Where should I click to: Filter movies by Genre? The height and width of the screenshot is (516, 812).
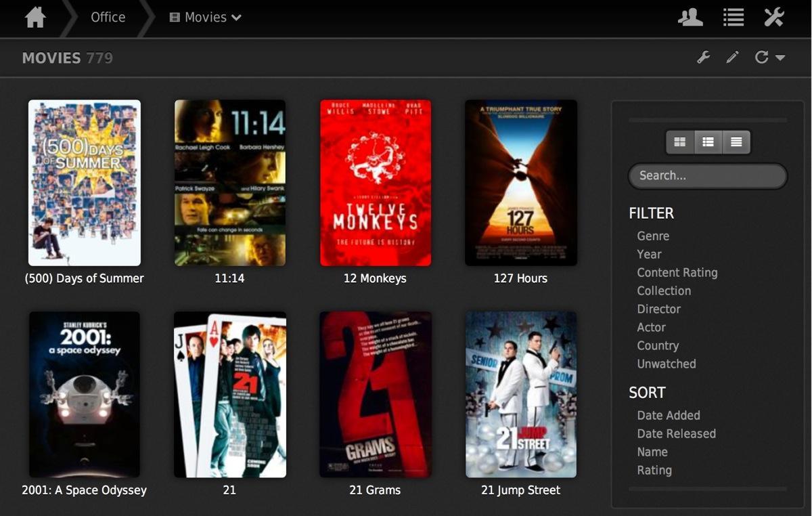click(x=653, y=236)
